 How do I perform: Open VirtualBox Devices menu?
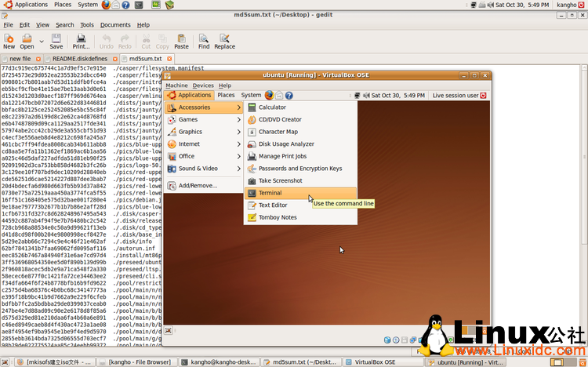(203, 85)
